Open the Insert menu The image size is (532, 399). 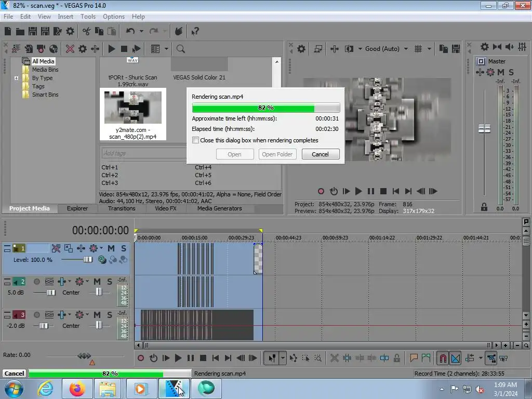65,16
